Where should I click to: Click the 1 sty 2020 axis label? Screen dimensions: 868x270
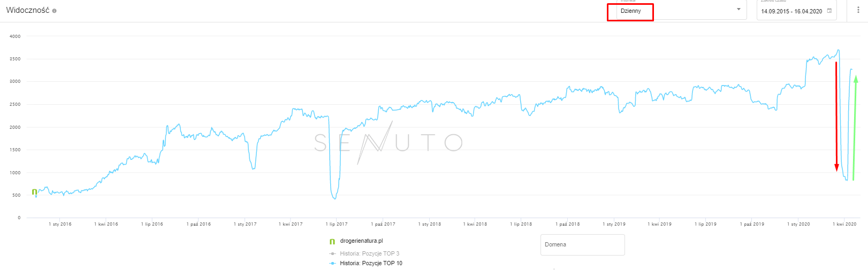[x=798, y=224]
